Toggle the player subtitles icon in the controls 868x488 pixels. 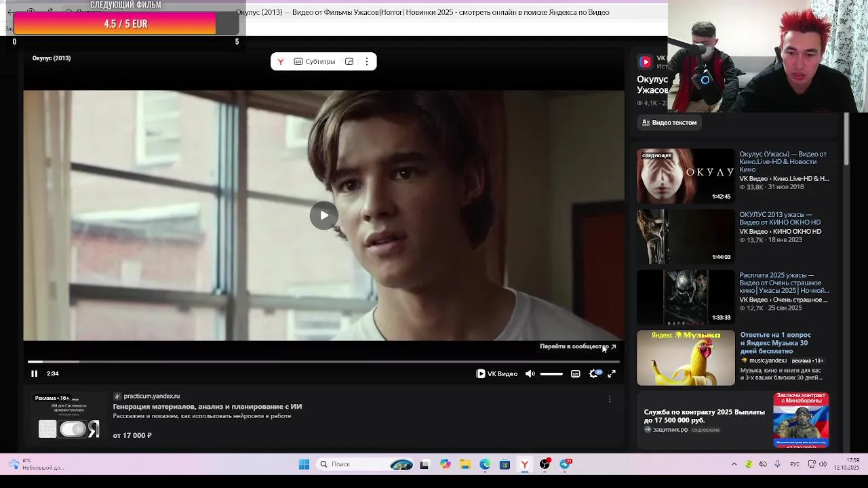coord(575,373)
